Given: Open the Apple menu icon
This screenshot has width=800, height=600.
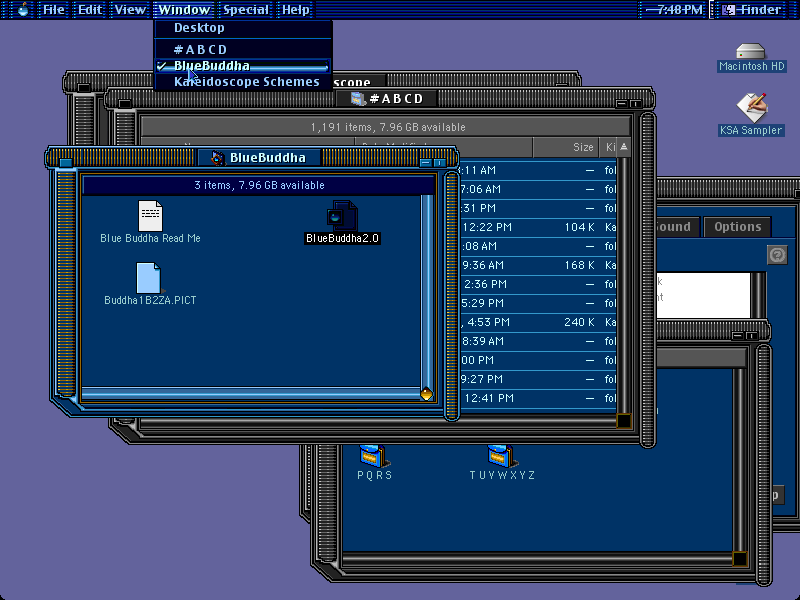Looking at the screenshot, I should tap(22, 9).
